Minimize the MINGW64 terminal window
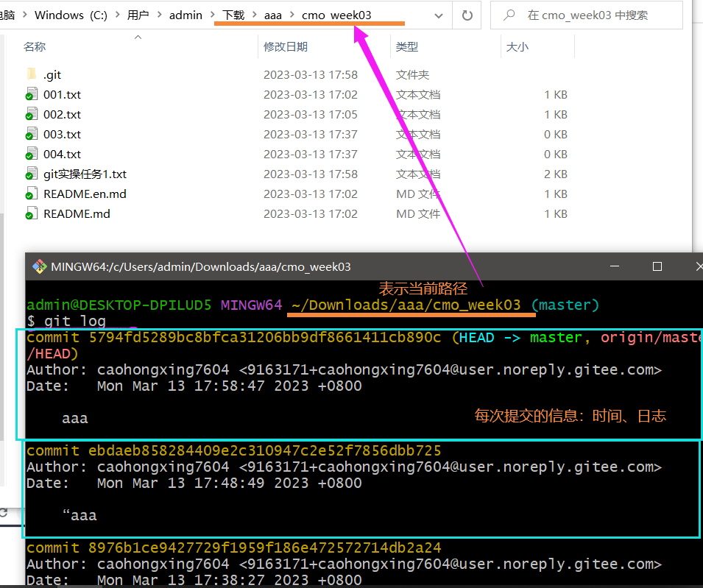This screenshot has height=588, width=703. tap(615, 266)
